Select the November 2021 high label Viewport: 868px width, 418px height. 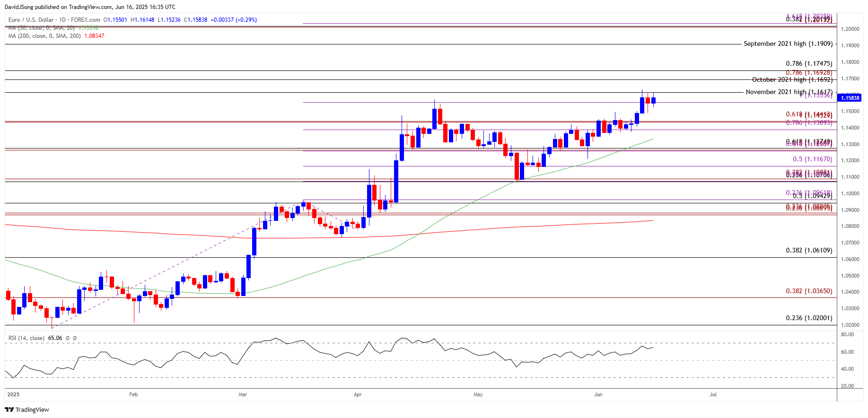(x=789, y=92)
